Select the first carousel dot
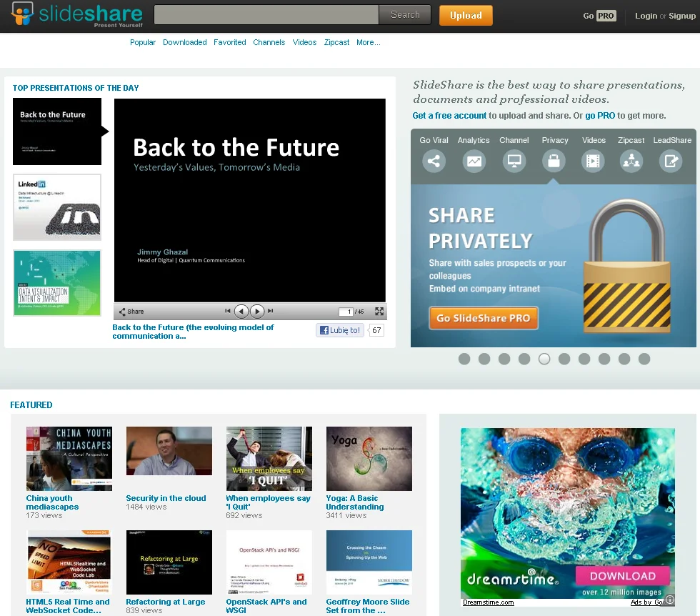700x616 pixels. pyautogui.click(x=464, y=359)
